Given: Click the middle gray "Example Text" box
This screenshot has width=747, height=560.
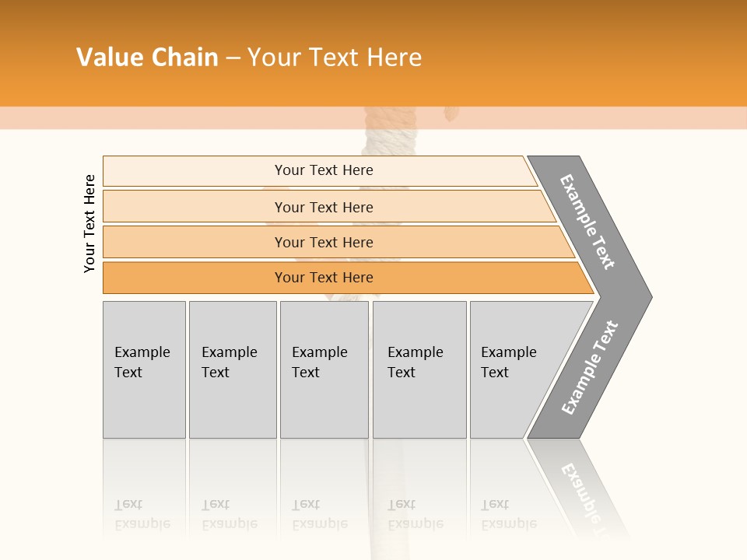Looking at the screenshot, I should [x=324, y=369].
